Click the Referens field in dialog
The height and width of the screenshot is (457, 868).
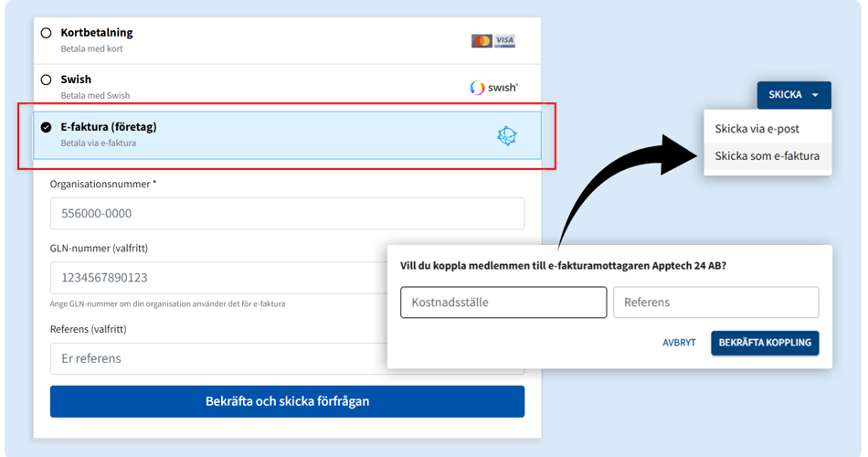715,303
